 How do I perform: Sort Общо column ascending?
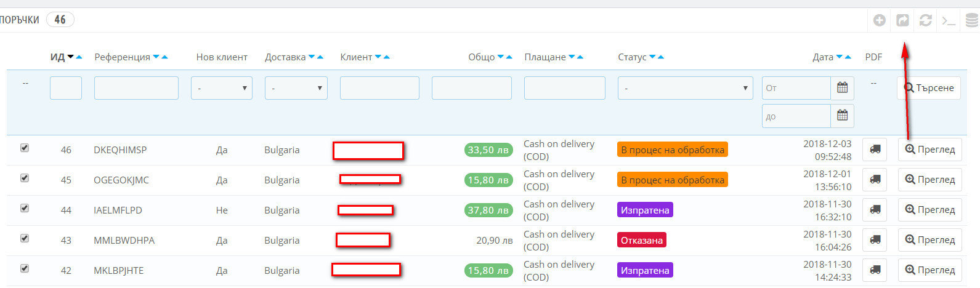click(x=509, y=57)
